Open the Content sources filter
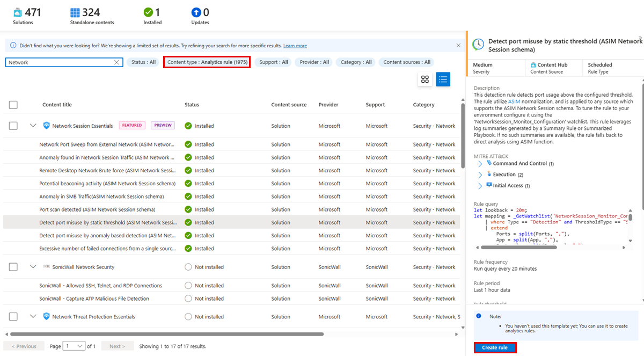The image size is (644, 356). coord(407,62)
